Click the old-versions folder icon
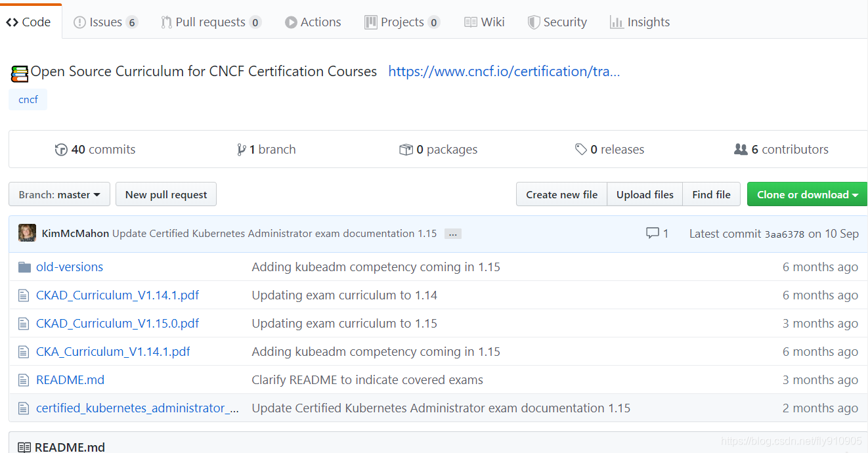The height and width of the screenshot is (453, 868). coord(24,267)
